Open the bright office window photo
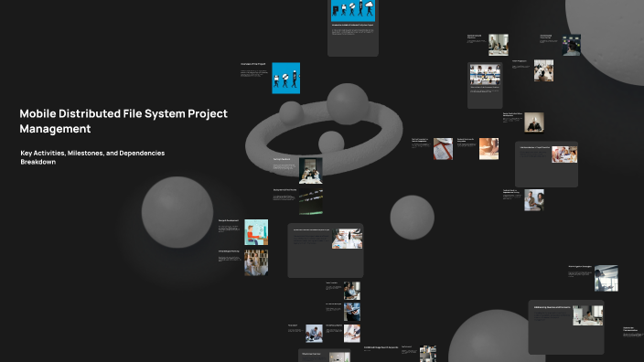The height and width of the screenshot is (362, 644). coord(606,278)
